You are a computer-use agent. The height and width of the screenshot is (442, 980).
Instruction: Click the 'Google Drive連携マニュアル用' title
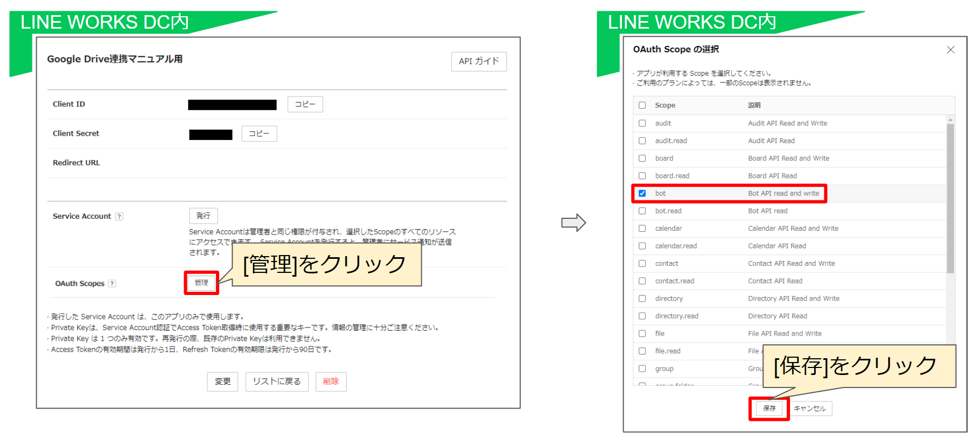(114, 59)
